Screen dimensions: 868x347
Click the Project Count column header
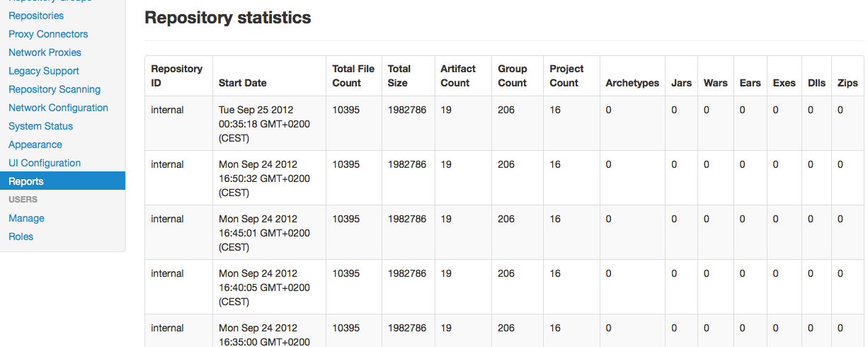coord(566,76)
